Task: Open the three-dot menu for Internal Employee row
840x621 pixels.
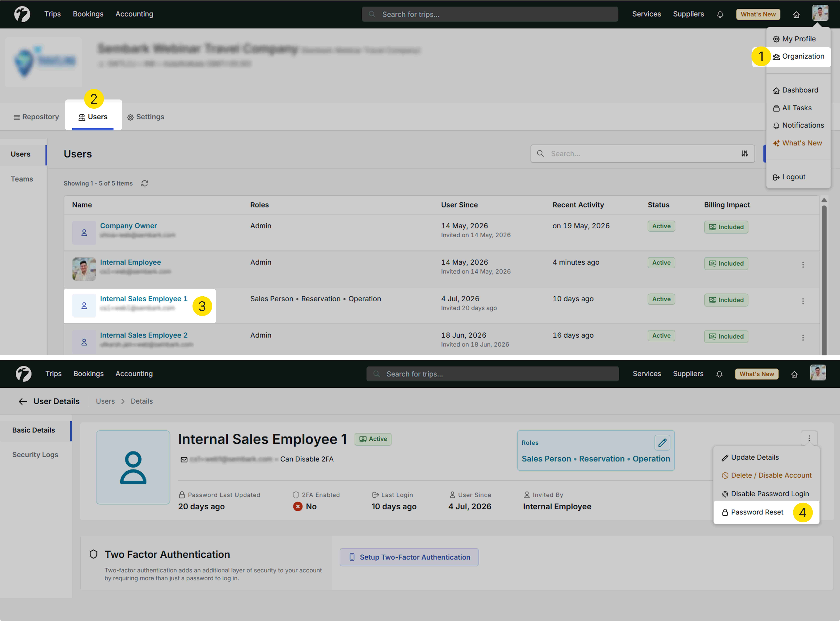Action: tap(803, 265)
